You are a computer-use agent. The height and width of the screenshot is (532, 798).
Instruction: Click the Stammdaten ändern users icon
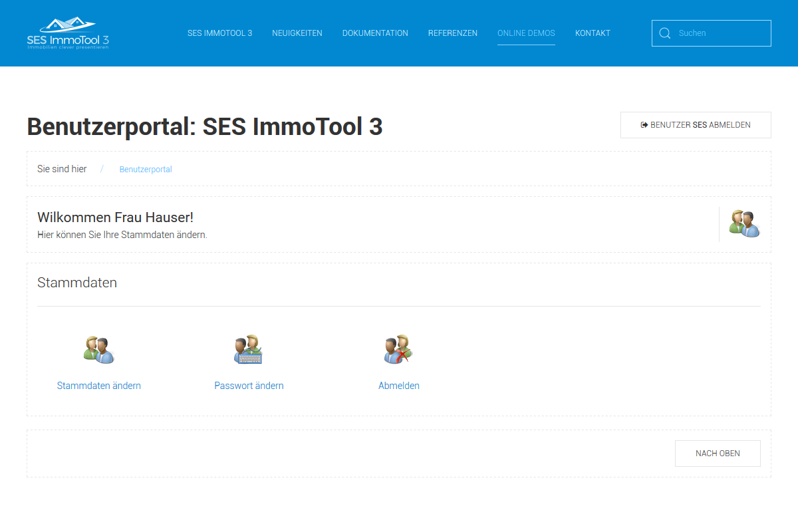pyautogui.click(x=99, y=350)
